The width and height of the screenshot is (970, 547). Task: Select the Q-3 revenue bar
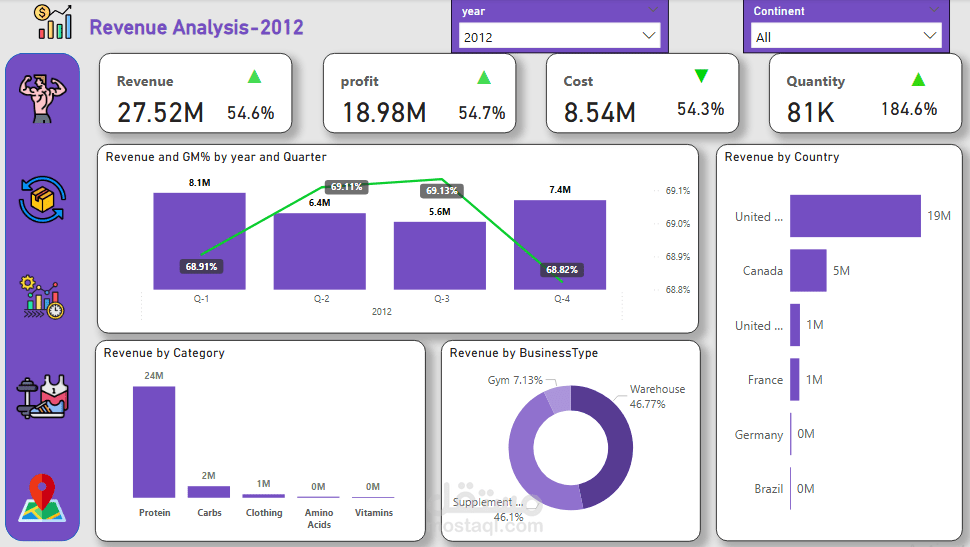pyautogui.click(x=440, y=256)
